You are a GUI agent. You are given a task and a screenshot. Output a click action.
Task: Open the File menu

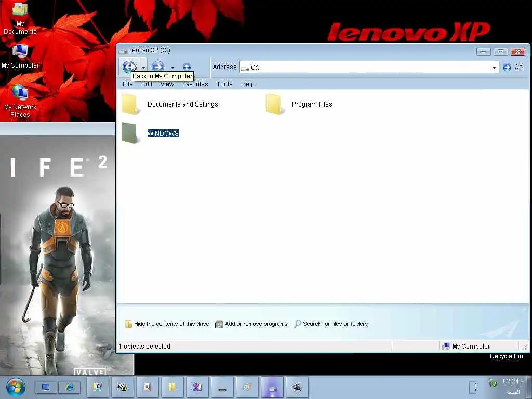pyautogui.click(x=128, y=84)
